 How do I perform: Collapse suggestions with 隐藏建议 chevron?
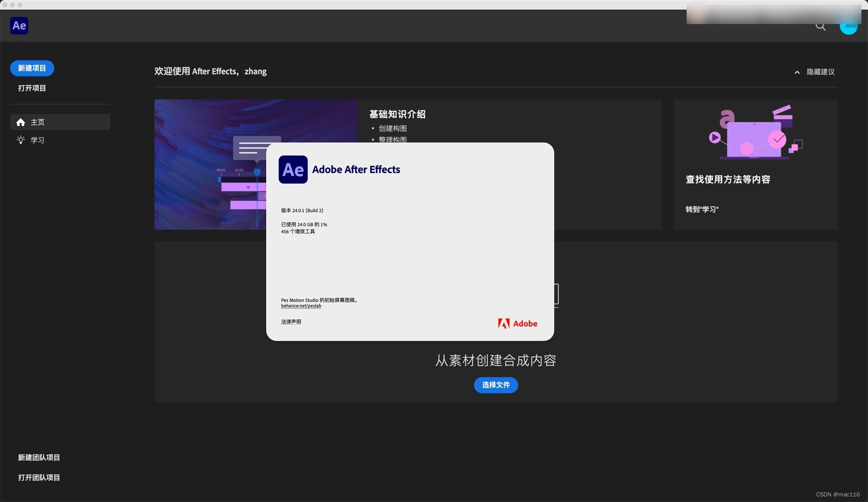point(797,72)
